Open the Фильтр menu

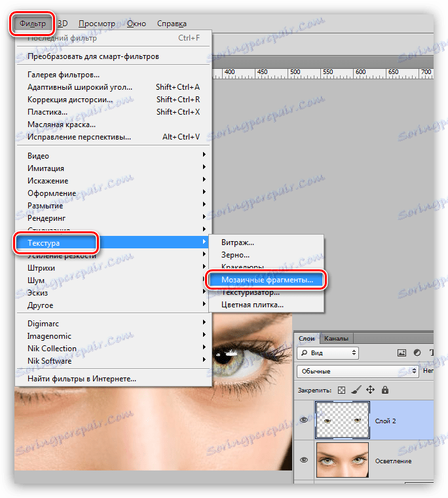[x=32, y=24]
